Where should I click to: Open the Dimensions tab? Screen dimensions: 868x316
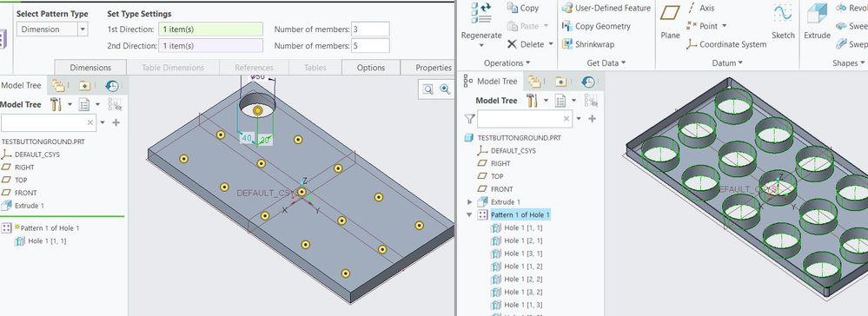click(x=90, y=68)
